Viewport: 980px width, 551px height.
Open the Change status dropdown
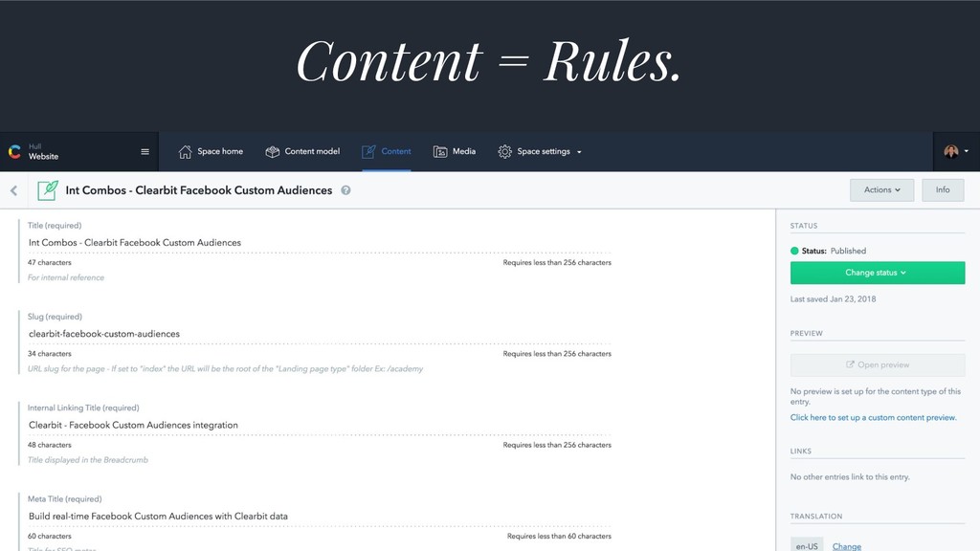pyautogui.click(x=877, y=273)
